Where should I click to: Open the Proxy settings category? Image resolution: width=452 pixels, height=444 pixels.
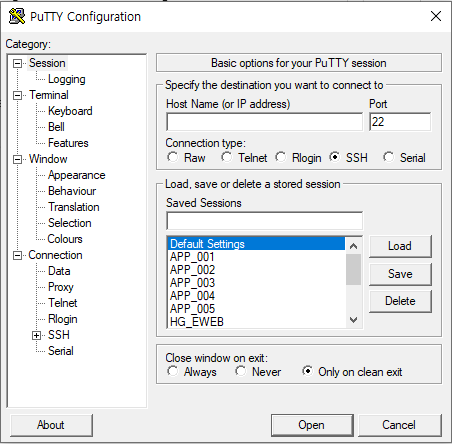(x=61, y=287)
